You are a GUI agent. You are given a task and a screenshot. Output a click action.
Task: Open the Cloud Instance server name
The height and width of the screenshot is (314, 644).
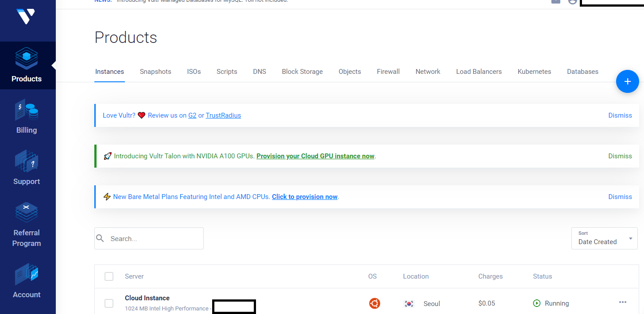click(x=147, y=298)
